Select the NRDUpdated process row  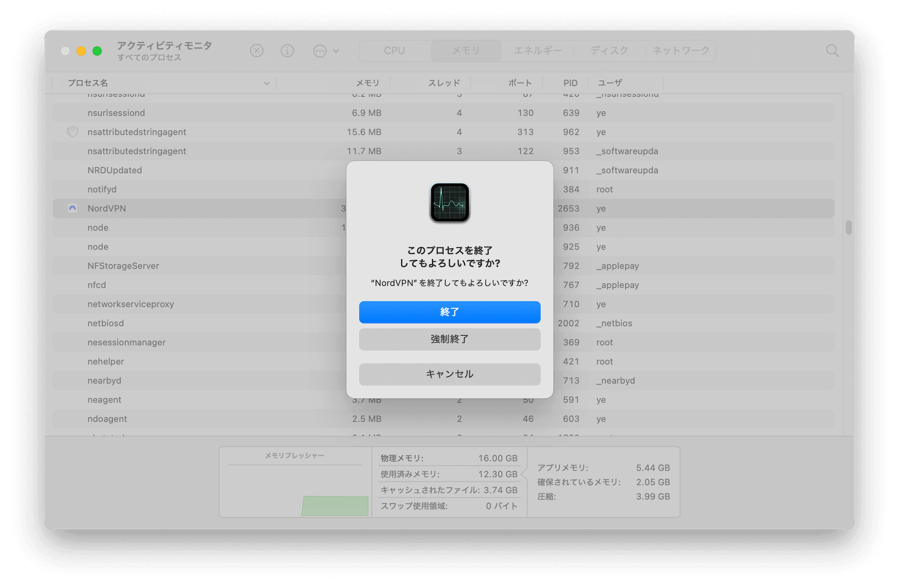pyautogui.click(x=444, y=170)
